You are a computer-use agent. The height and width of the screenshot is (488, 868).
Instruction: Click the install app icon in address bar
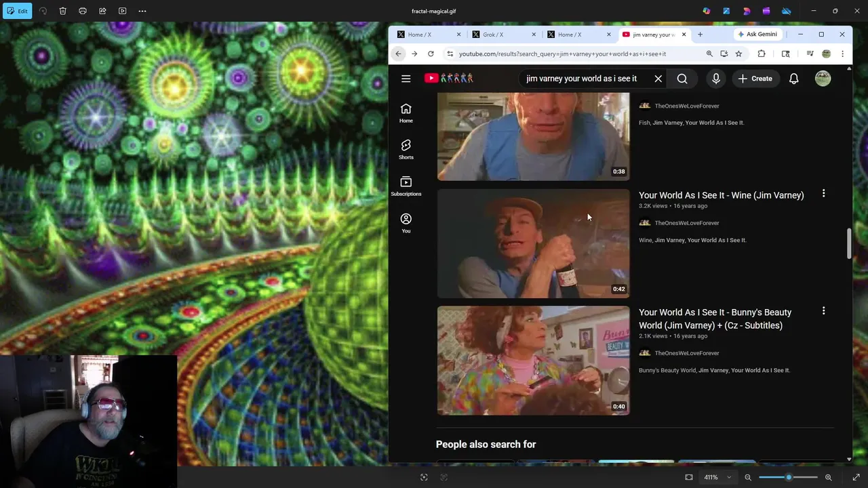[724, 54]
